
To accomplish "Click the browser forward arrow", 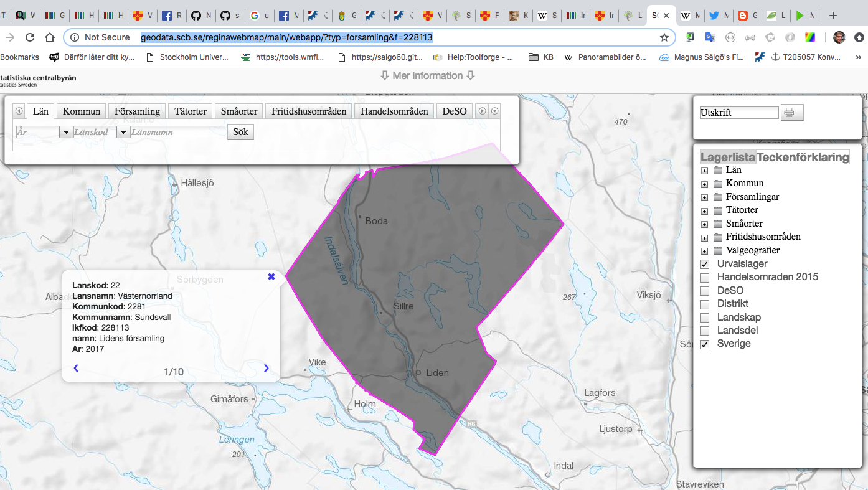I will 9,37.
